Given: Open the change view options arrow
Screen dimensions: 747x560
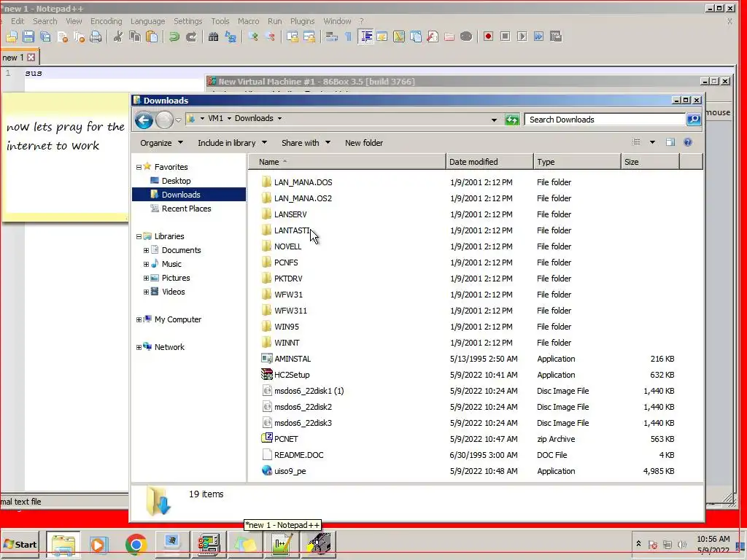Looking at the screenshot, I should click(x=652, y=142).
